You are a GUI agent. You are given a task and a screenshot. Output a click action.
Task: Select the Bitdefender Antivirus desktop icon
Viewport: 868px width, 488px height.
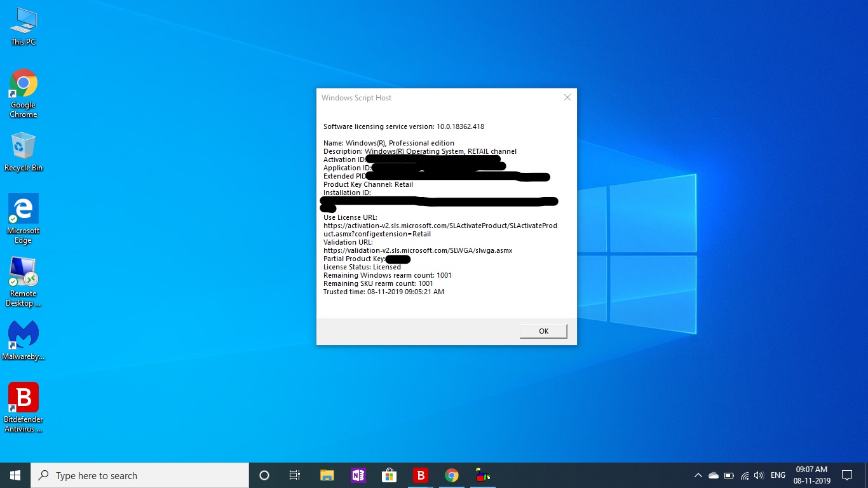pyautogui.click(x=24, y=407)
